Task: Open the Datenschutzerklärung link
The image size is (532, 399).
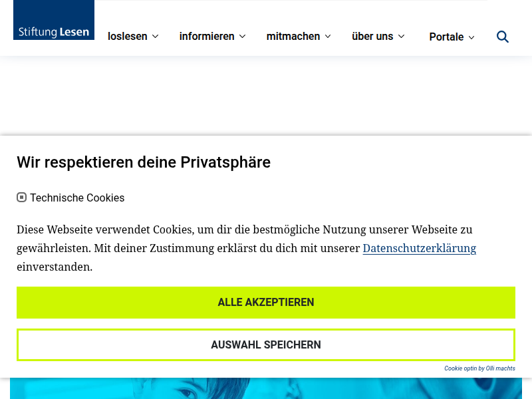Action: (419, 248)
